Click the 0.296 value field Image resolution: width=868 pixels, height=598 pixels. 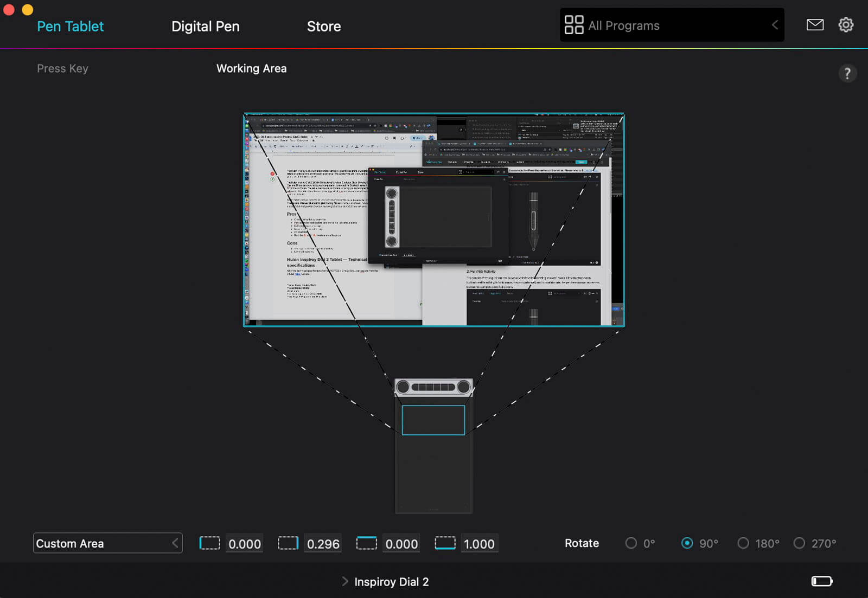coord(323,544)
